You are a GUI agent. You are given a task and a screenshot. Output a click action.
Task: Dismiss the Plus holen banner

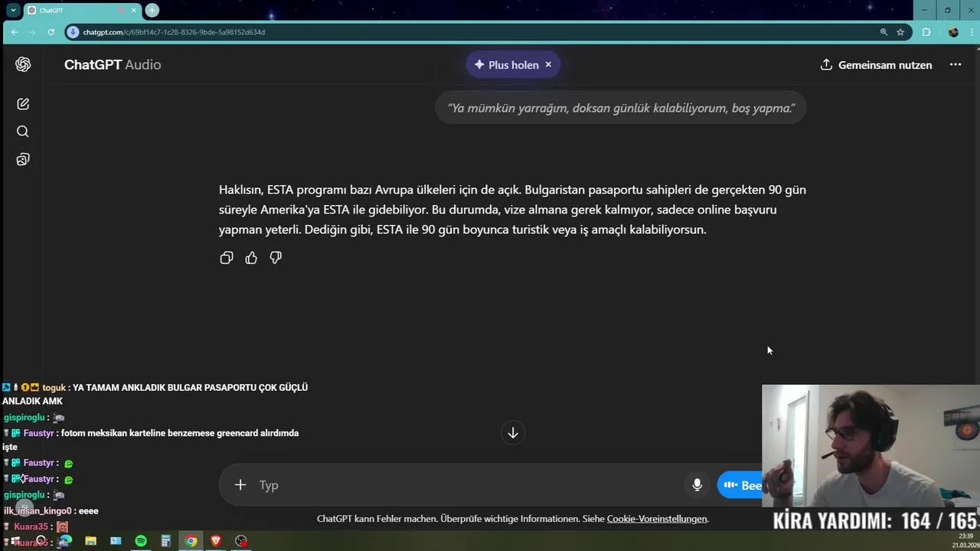pos(548,64)
